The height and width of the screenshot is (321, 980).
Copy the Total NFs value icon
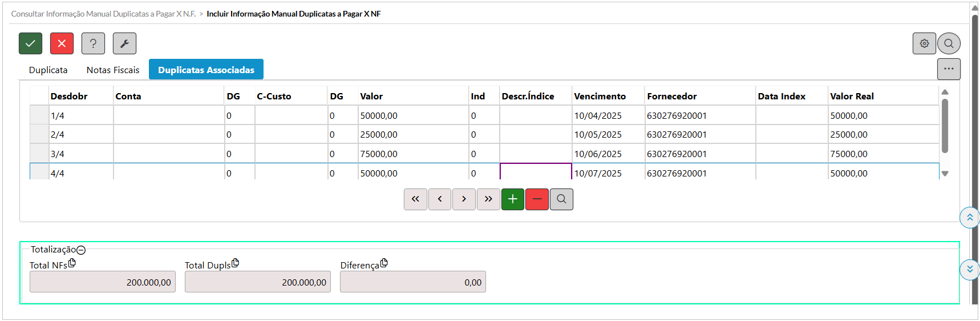[x=72, y=263]
